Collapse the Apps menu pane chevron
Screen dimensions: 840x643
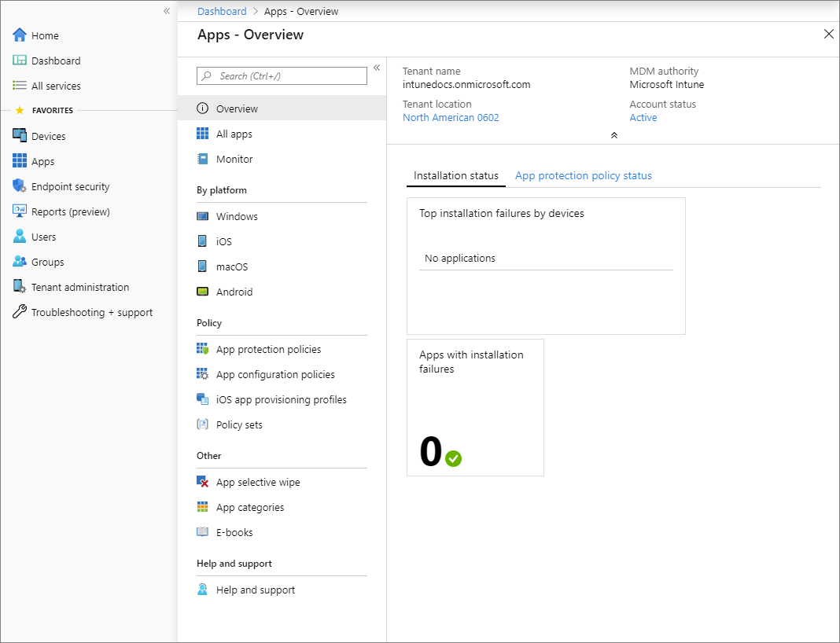pyautogui.click(x=377, y=68)
